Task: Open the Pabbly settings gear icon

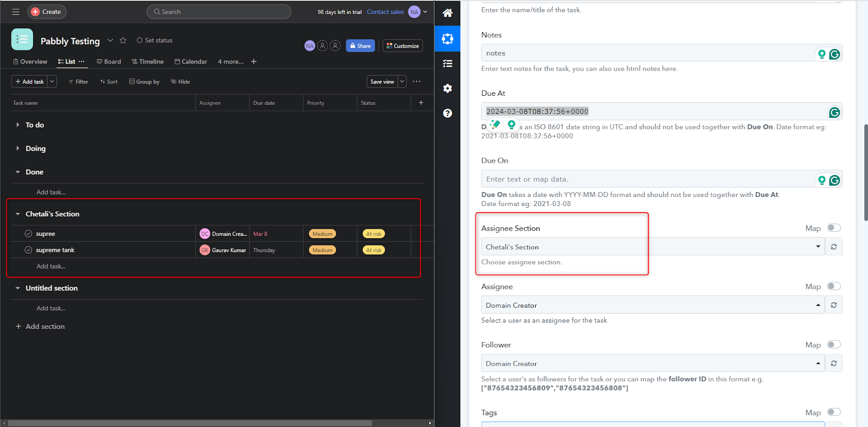Action: click(447, 88)
